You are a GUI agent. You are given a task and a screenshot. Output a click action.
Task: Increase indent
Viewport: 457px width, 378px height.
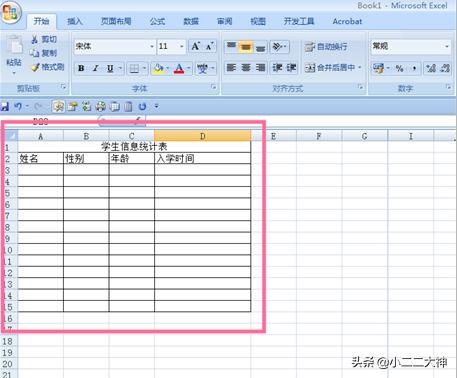pos(291,68)
